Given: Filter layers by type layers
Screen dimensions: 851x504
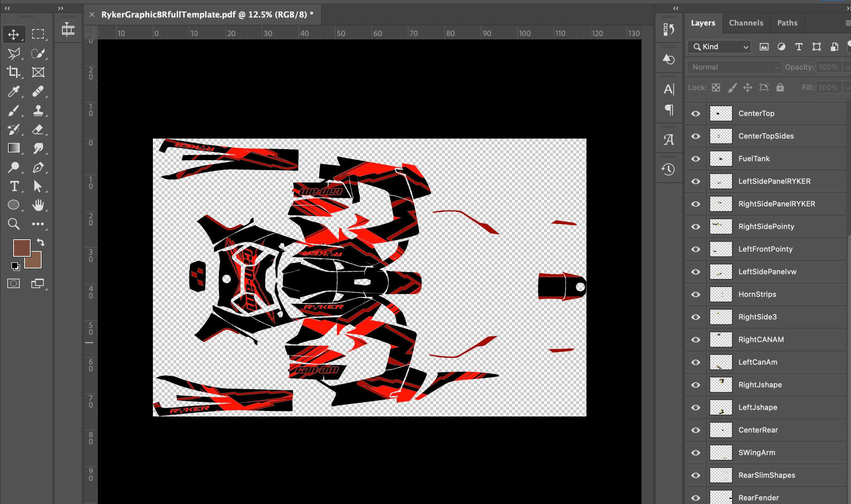Looking at the screenshot, I should [798, 47].
